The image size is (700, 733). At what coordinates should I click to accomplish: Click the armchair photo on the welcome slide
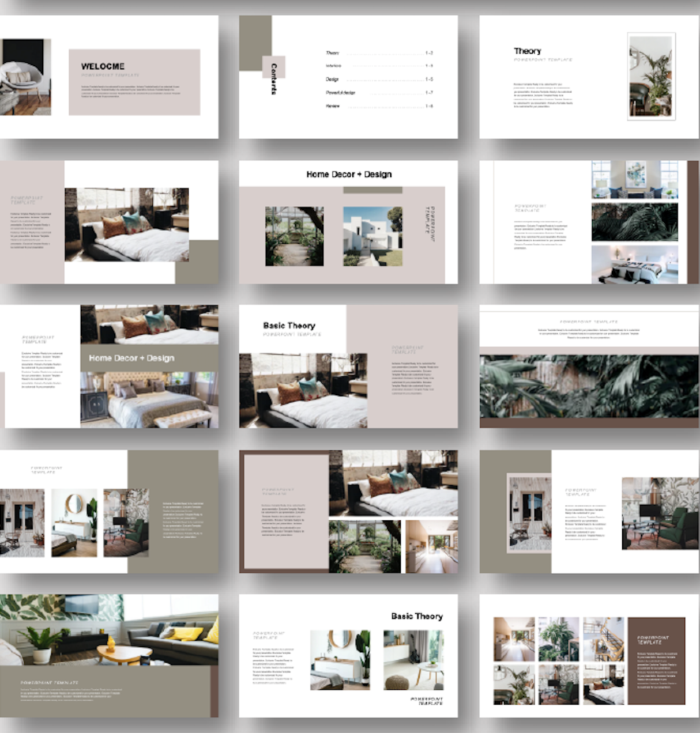coord(25,77)
